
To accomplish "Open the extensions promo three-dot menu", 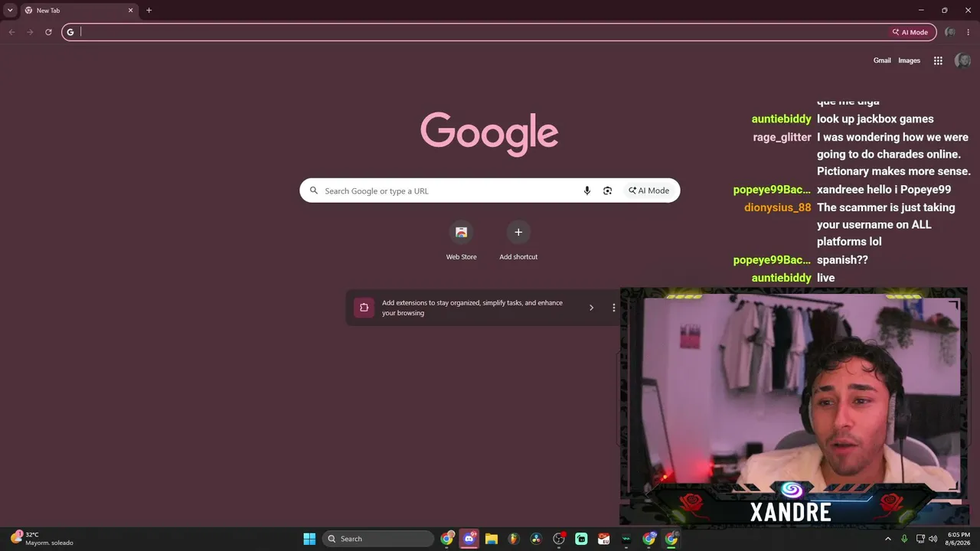I will click(613, 308).
